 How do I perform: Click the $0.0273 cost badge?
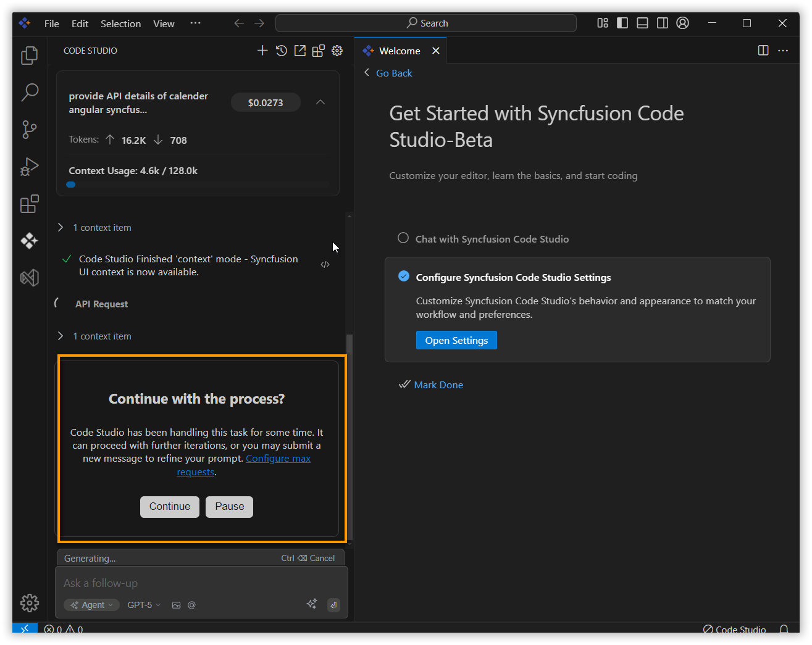266,102
